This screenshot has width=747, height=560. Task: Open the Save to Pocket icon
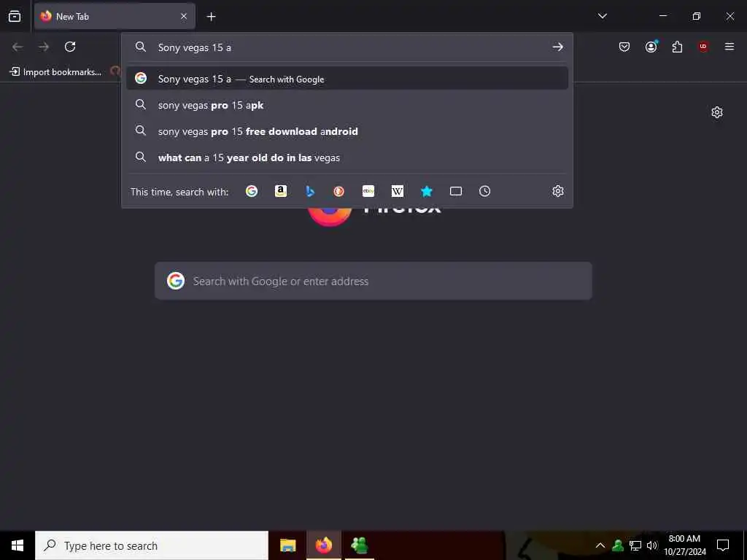point(624,47)
